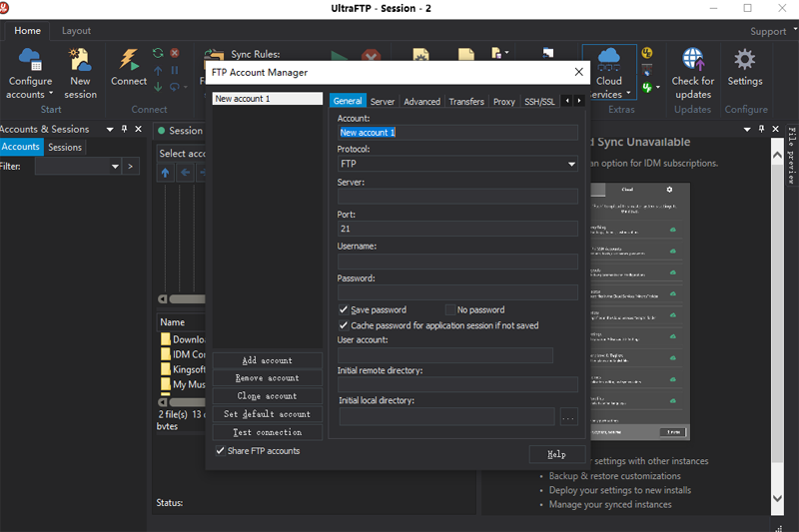Image resolution: width=799 pixels, height=532 pixels.
Task: Click the Username input field
Action: click(457, 262)
